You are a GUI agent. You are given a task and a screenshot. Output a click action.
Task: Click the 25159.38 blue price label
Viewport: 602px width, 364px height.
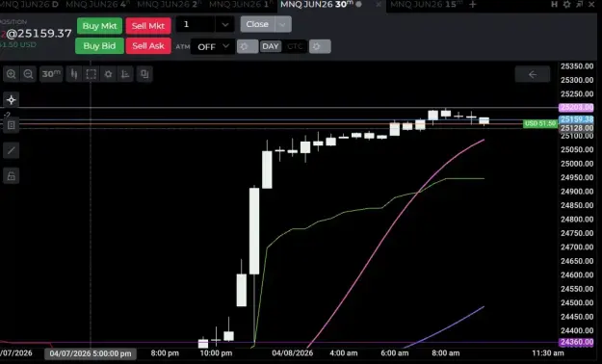pyautogui.click(x=576, y=119)
